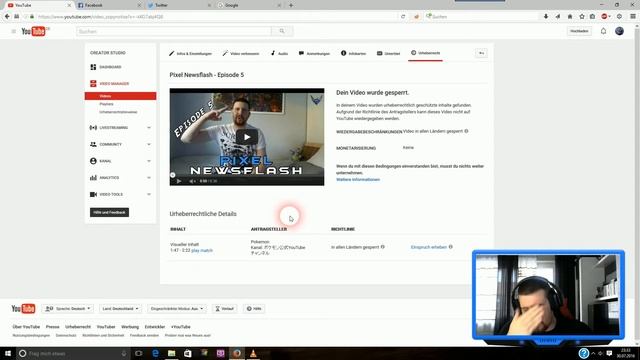Viewport: 640px width, 360px height.
Task: Click the play match link
Action: point(202,251)
